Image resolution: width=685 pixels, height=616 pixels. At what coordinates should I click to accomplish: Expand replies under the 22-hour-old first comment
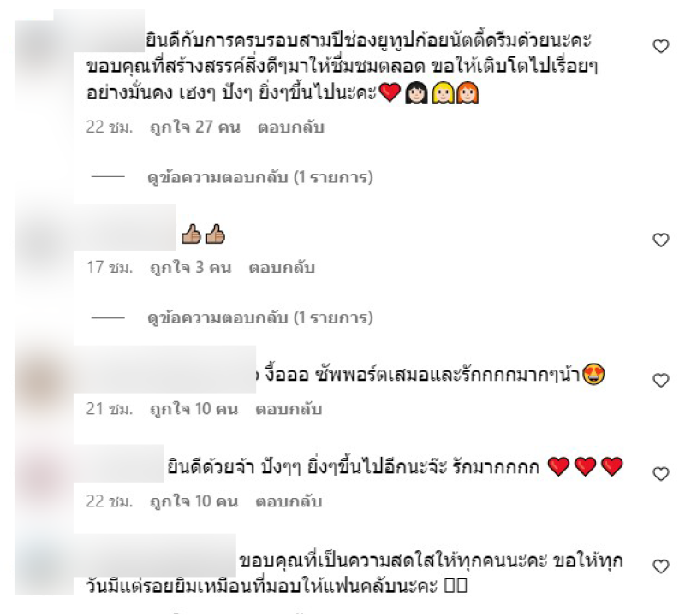tap(260, 177)
